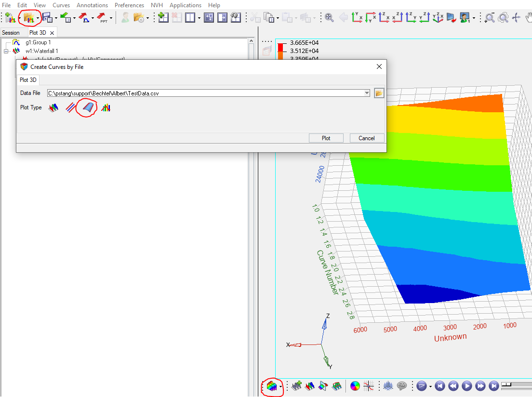Click the folder with gear icon
This screenshot has width=532, height=397.
click(139, 17)
